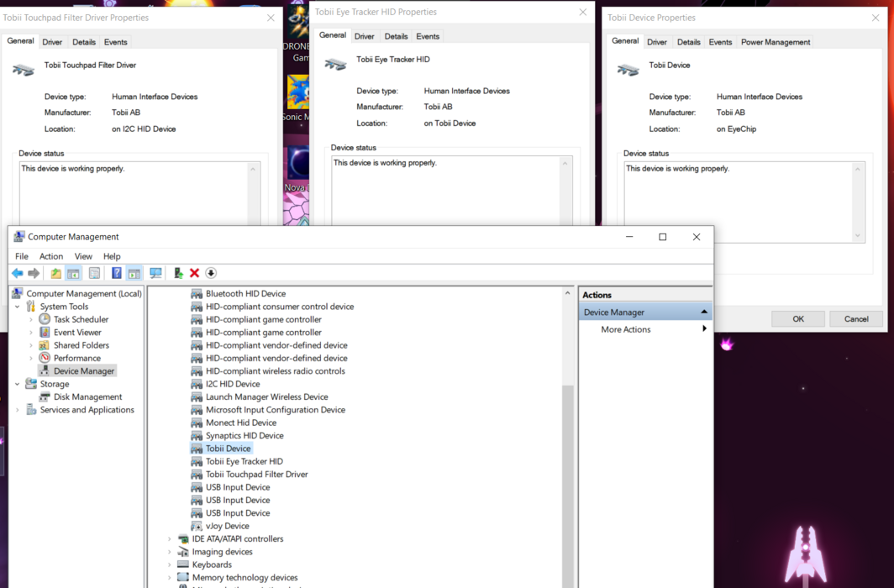The width and height of the screenshot is (894, 588).
Task: Click More Actions in the Actions pane
Action: coord(625,329)
